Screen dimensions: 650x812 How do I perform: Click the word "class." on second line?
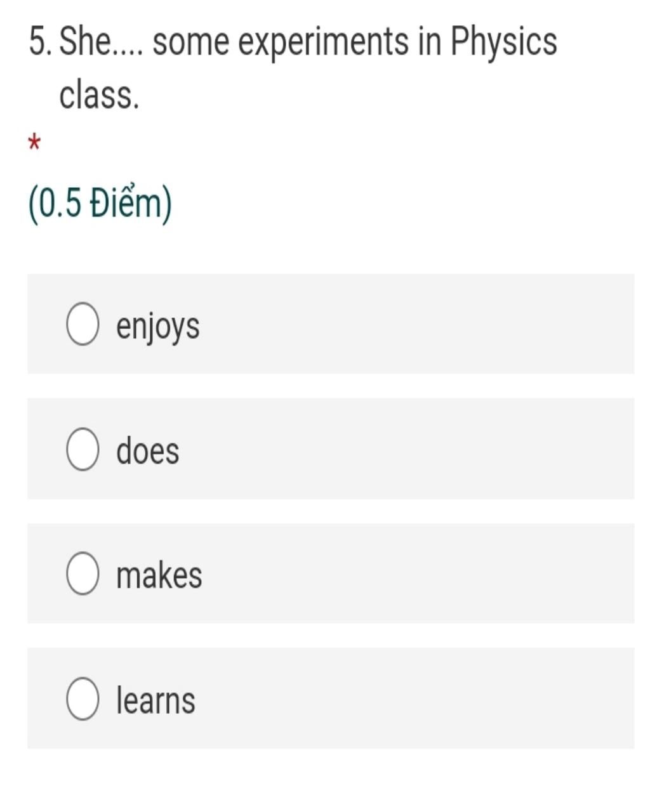pyautogui.click(x=99, y=96)
